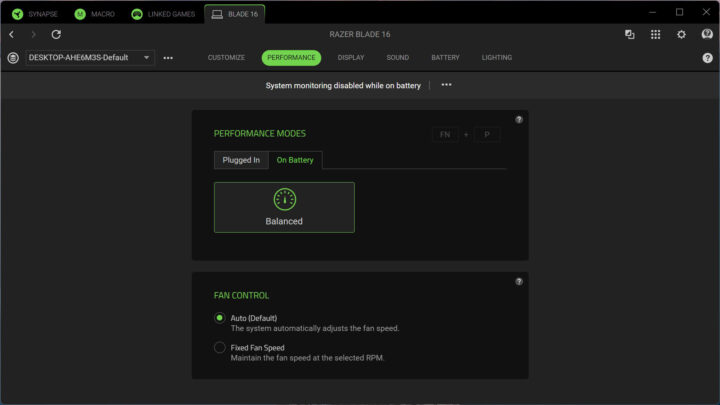The width and height of the screenshot is (720, 405).
Task: Go to the Battery section
Action: [x=445, y=58]
